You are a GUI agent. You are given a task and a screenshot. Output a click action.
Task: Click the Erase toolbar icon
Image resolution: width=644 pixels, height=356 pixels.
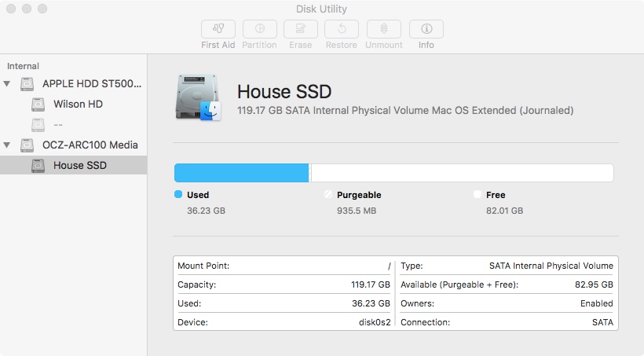301,29
